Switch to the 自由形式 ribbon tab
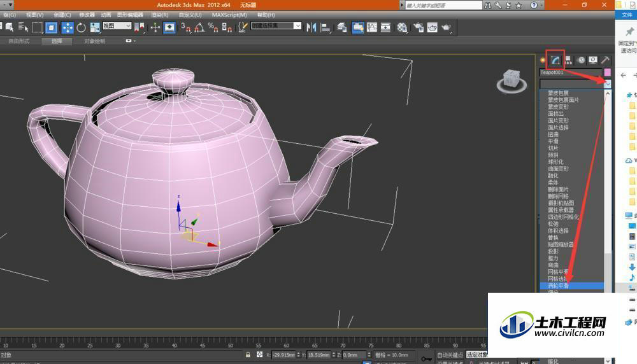The height and width of the screenshot is (364, 637). tap(19, 41)
